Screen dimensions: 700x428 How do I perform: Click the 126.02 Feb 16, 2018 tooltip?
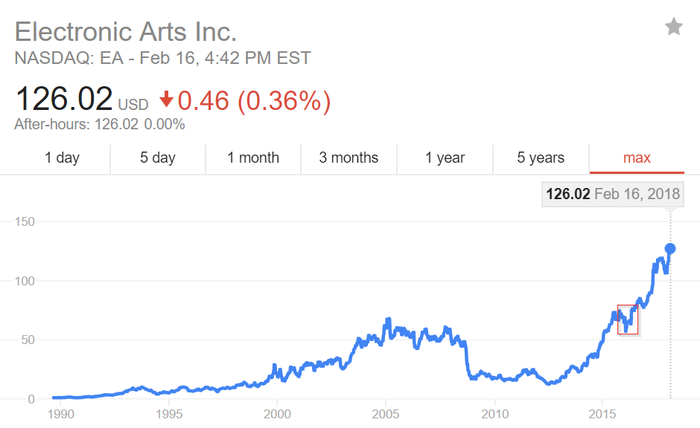coord(611,193)
